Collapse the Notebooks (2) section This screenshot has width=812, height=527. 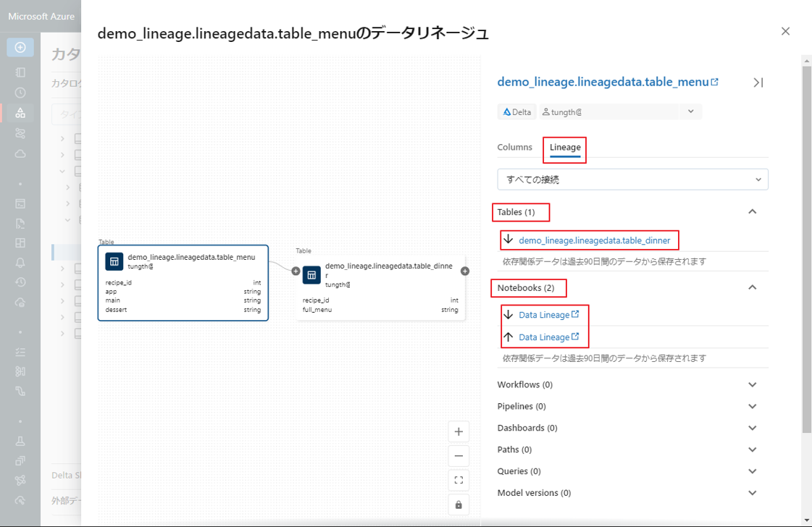[753, 287]
